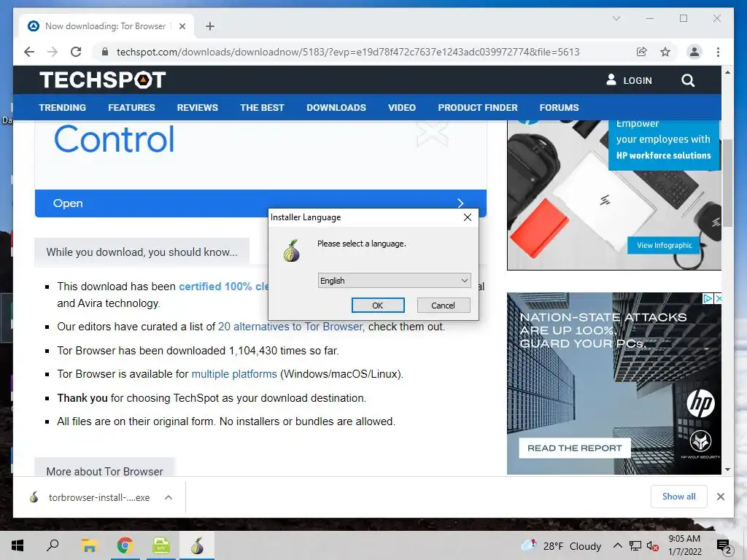Click 'More about Tor Browser' heading
Viewport: 747px width, 560px height.
[x=105, y=472]
